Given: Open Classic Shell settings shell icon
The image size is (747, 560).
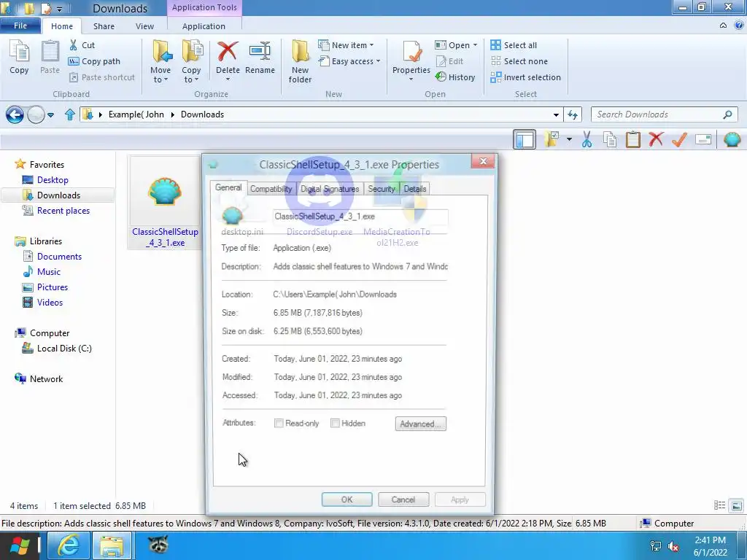Looking at the screenshot, I should 732,139.
